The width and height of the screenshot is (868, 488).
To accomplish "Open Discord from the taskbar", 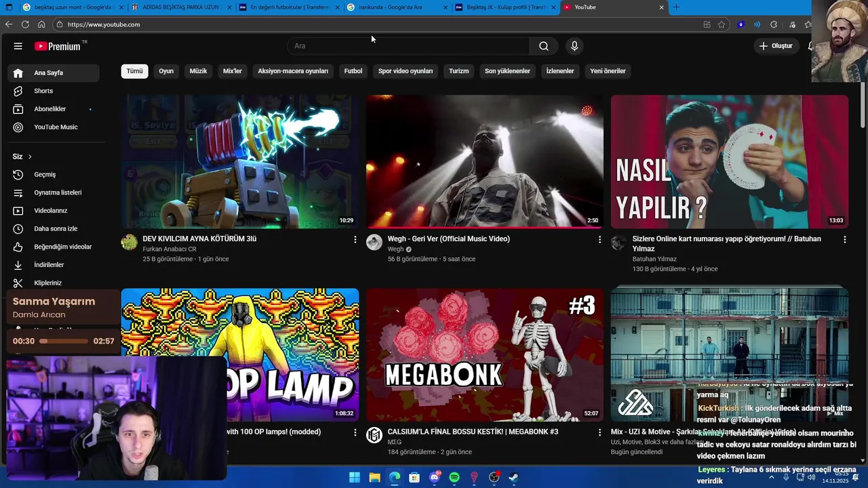I will [435, 477].
